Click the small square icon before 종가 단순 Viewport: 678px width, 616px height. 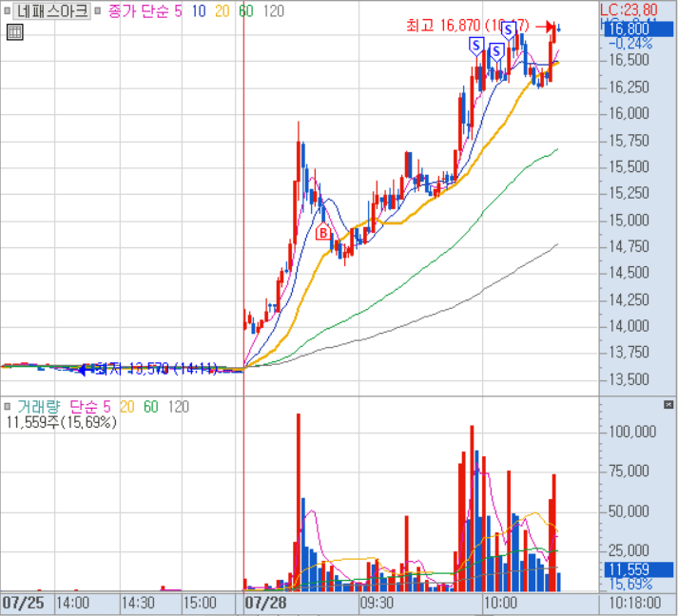(99, 11)
